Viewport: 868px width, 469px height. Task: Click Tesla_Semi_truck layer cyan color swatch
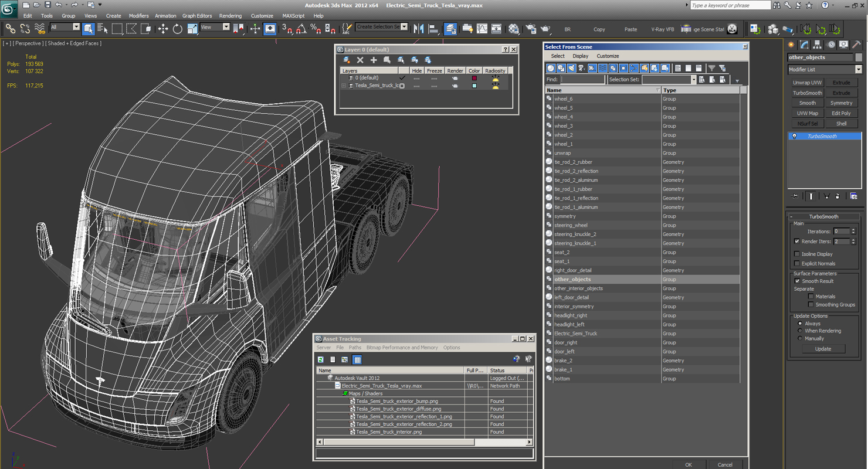pos(474,86)
